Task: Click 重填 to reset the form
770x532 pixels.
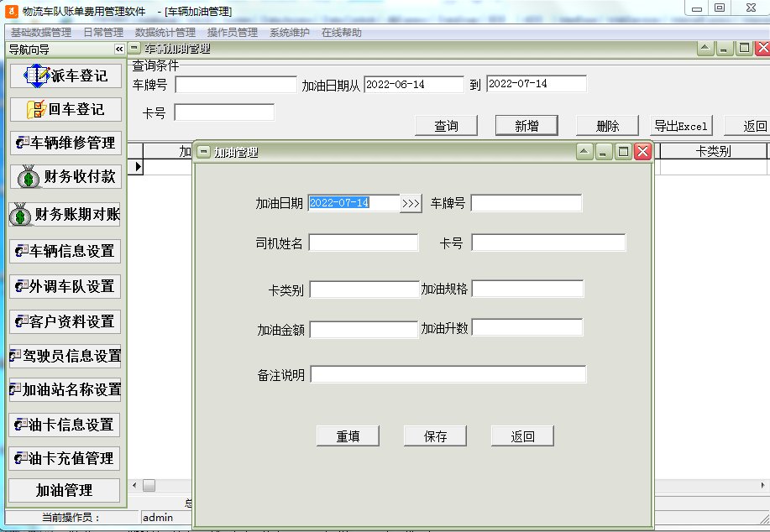Action: pyautogui.click(x=348, y=436)
